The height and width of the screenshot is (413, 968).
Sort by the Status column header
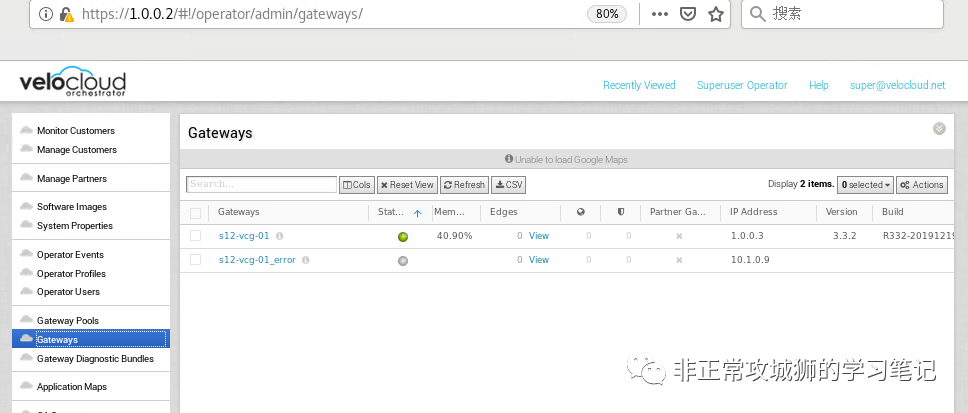pyautogui.click(x=391, y=212)
